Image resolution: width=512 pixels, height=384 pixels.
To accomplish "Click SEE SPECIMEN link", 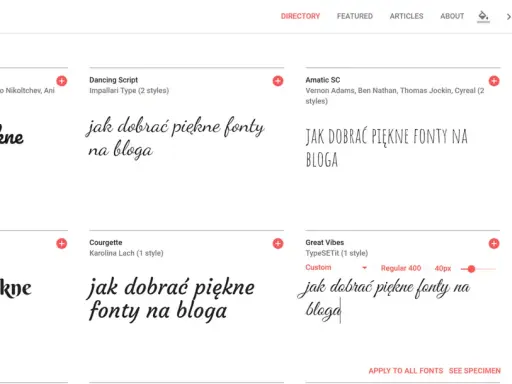I will tap(475, 371).
